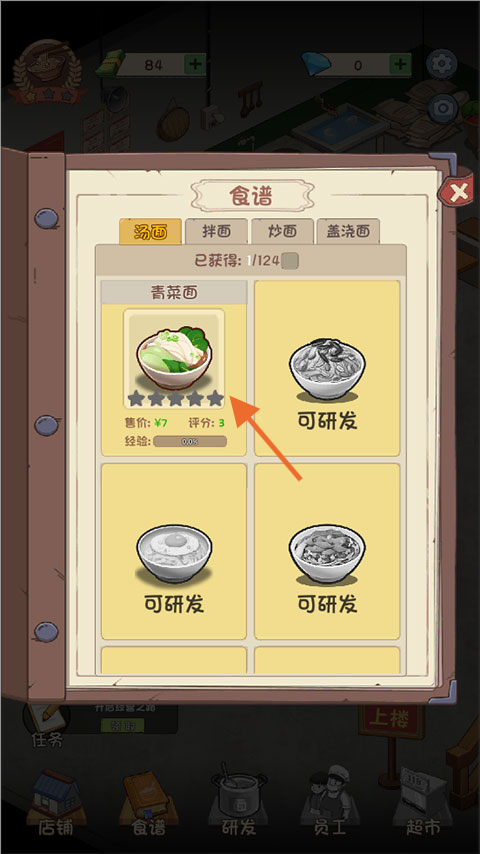
Task: Open 店铺 shop from bottom bar
Action: click(x=54, y=805)
